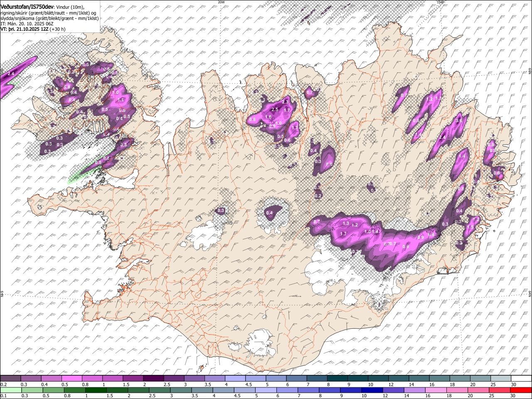Image resolution: width=532 pixels, height=399 pixels.
Task: Click the 'VT: þri. 21.10.2025 12Z' valid time
Action: point(25,30)
